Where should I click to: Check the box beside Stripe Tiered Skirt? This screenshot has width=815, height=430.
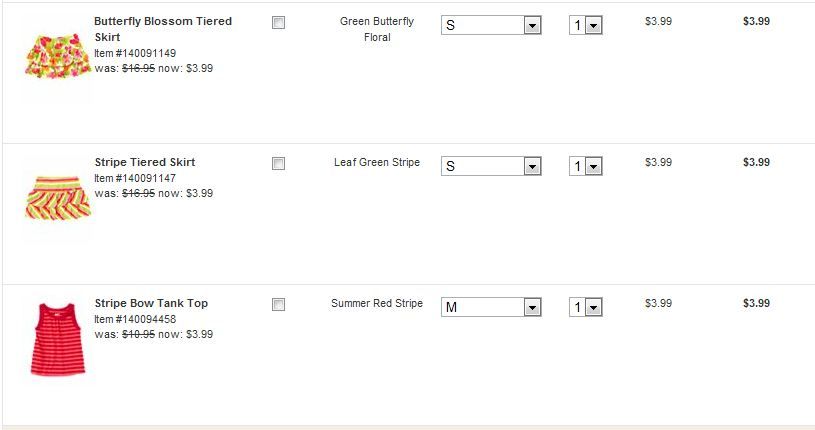(x=278, y=164)
